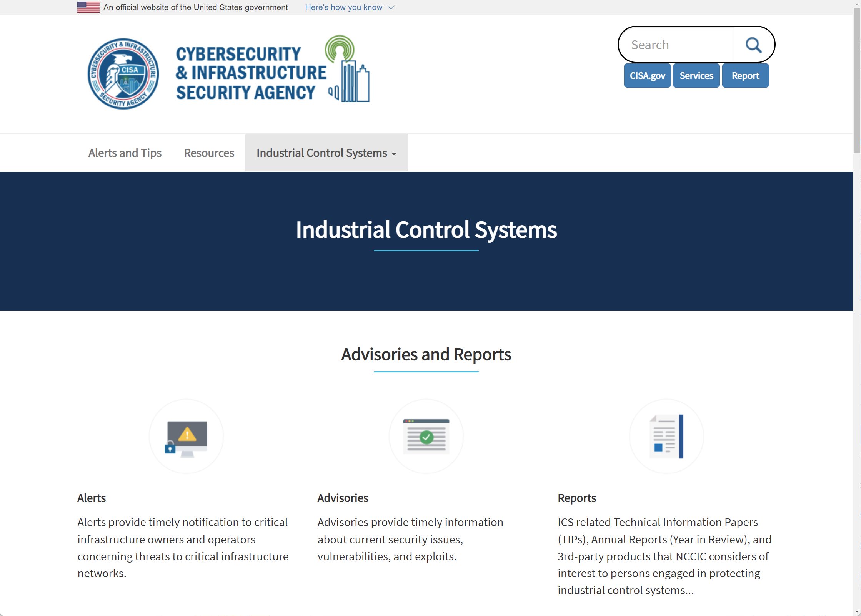Screen dimensions: 861x616
Task: Click text "An official website of the United States government"
Action: click(x=195, y=7)
